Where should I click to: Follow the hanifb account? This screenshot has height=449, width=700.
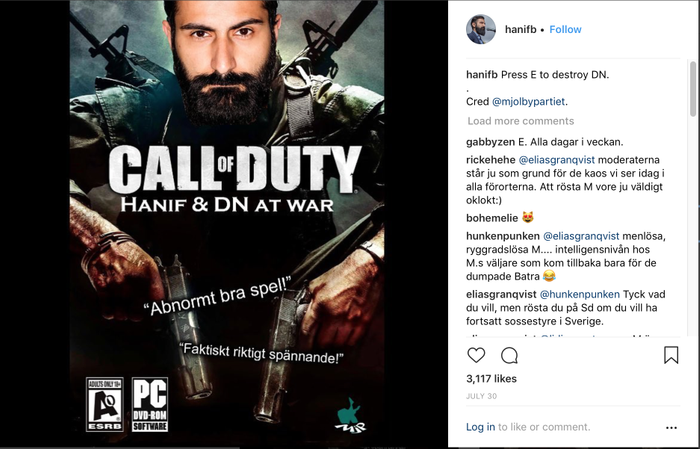[x=565, y=29]
